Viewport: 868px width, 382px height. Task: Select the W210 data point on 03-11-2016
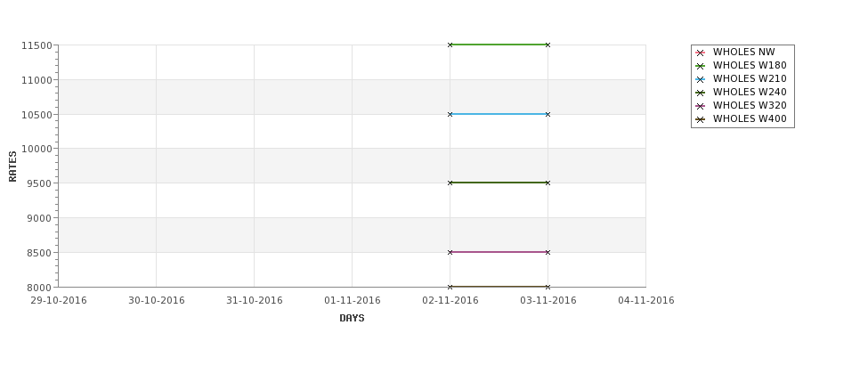(x=548, y=115)
